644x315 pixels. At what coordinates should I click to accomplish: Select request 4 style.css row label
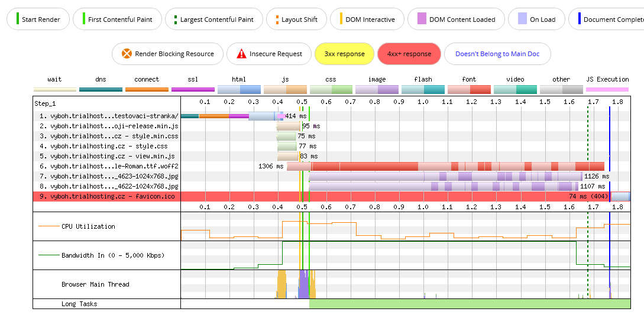coord(103,146)
